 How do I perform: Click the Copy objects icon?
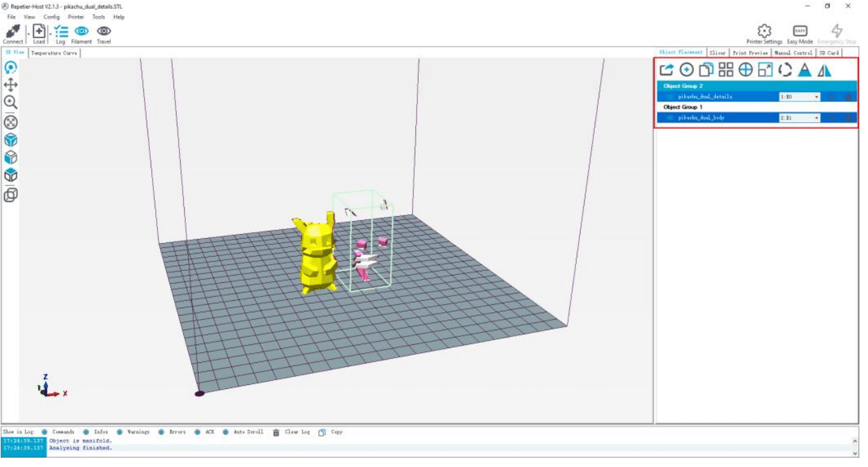pyautogui.click(x=706, y=70)
